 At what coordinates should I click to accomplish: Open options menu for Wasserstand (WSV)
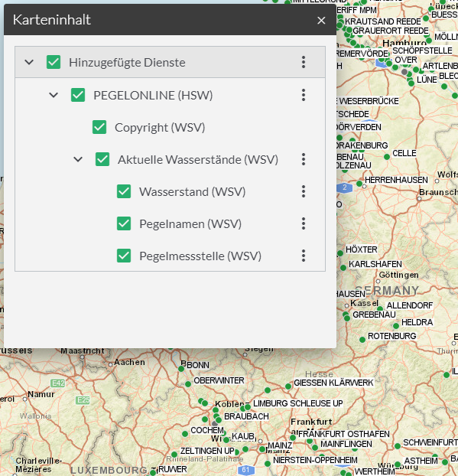[304, 191]
